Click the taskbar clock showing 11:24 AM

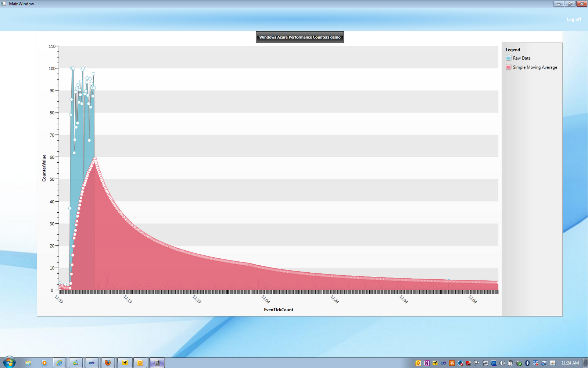pos(570,363)
